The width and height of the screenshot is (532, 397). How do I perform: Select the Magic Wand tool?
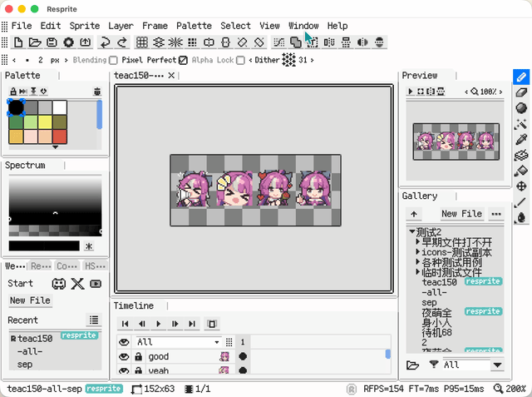[x=521, y=123]
